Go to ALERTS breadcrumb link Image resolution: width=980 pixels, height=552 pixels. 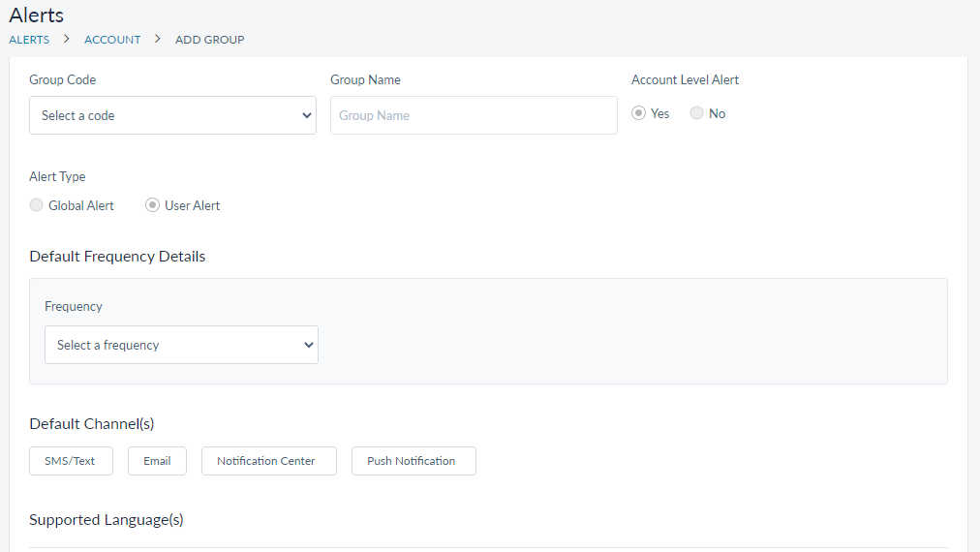coord(29,40)
